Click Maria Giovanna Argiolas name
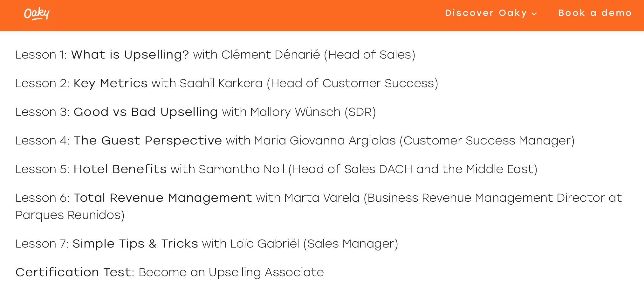This screenshot has height=294, width=644. pos(325,141)
